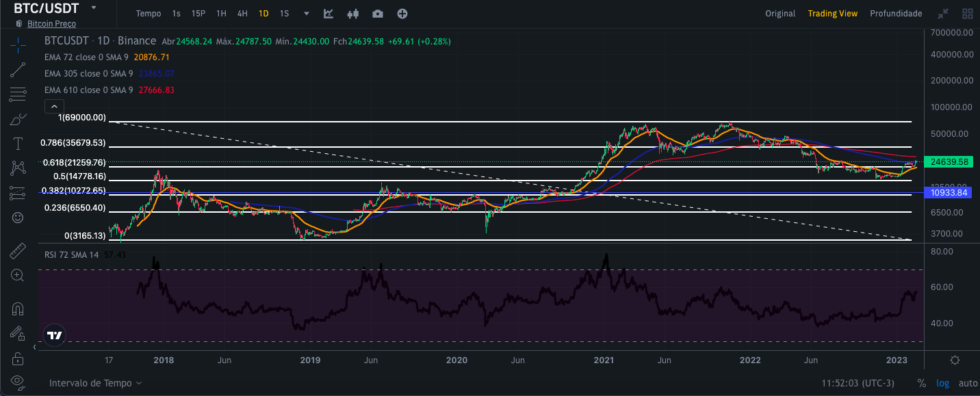
Task: Click the blue price label 10933.84
Action: pyautogui.click(x=949, y=193)
